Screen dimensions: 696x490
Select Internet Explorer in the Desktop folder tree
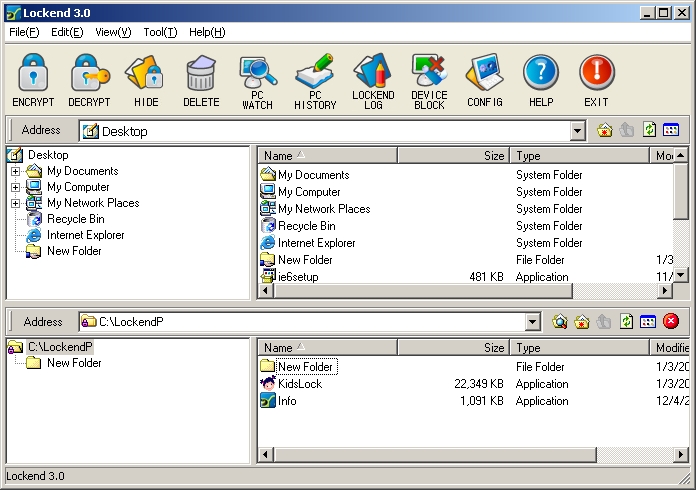86,235
